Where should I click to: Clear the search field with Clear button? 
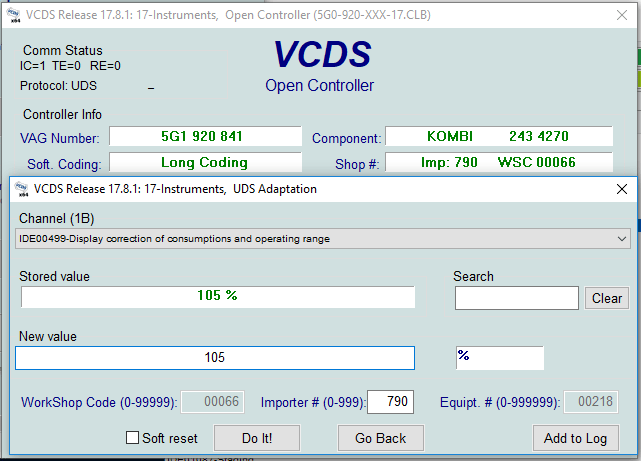pyautogui.click(x=607, y=298)
